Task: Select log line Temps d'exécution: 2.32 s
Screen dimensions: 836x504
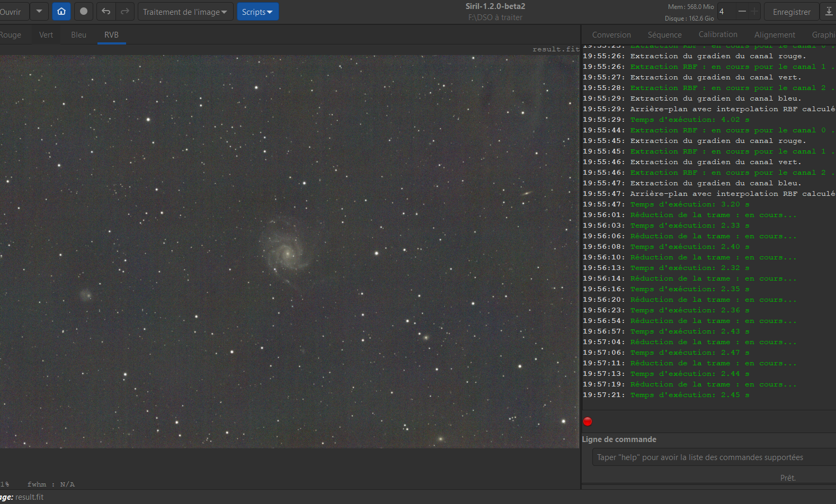Action: tap(666, 268)
